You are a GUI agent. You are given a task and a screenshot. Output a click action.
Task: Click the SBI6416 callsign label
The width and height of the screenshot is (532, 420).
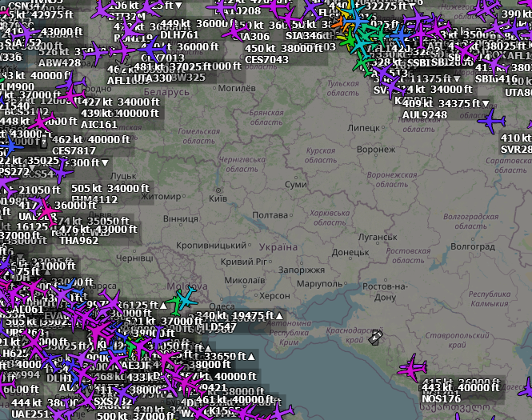point(496,79)
